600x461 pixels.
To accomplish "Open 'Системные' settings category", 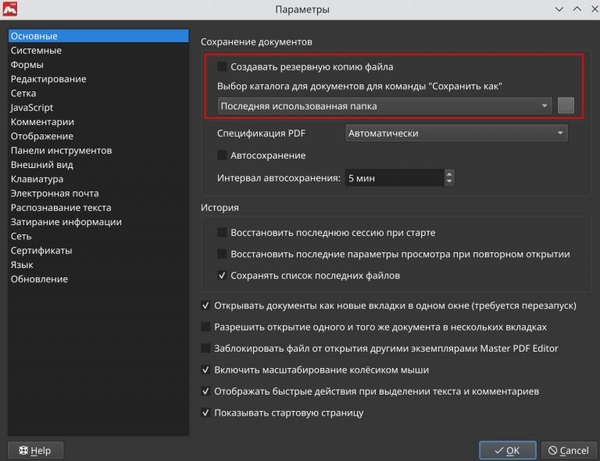I will pos(99,50).
